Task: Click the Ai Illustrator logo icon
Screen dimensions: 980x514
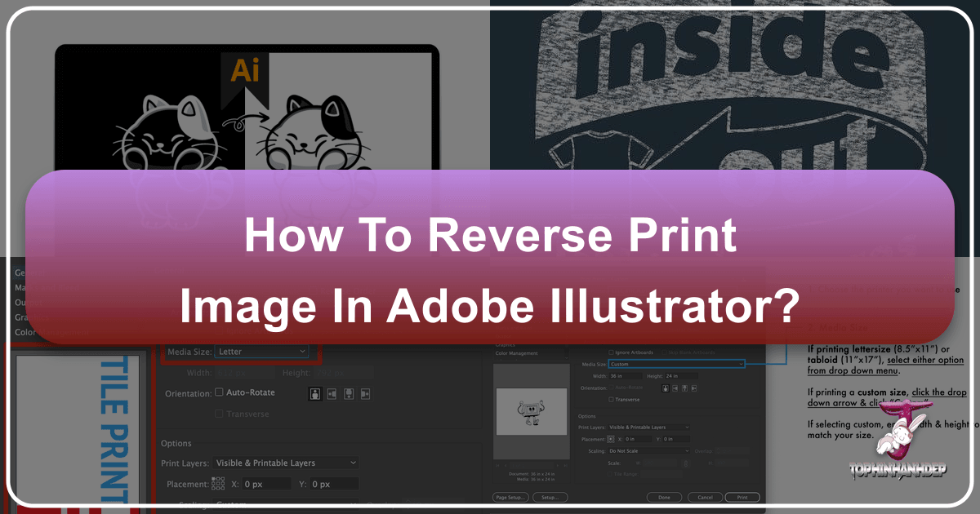Action: coord(247,72)
